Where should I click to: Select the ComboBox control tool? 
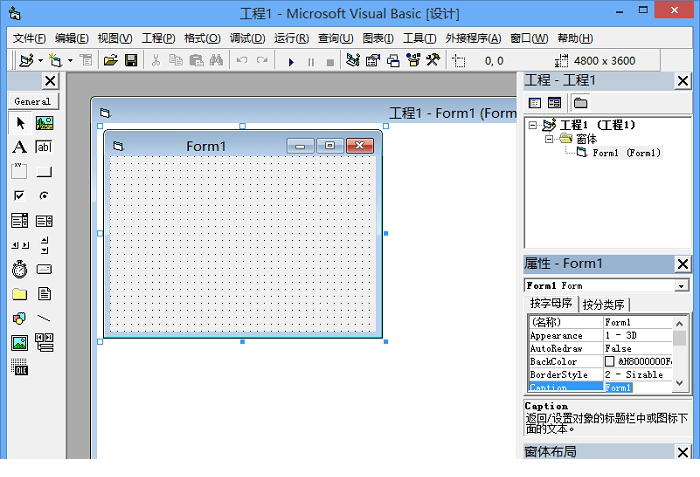(x=19, y=221)
